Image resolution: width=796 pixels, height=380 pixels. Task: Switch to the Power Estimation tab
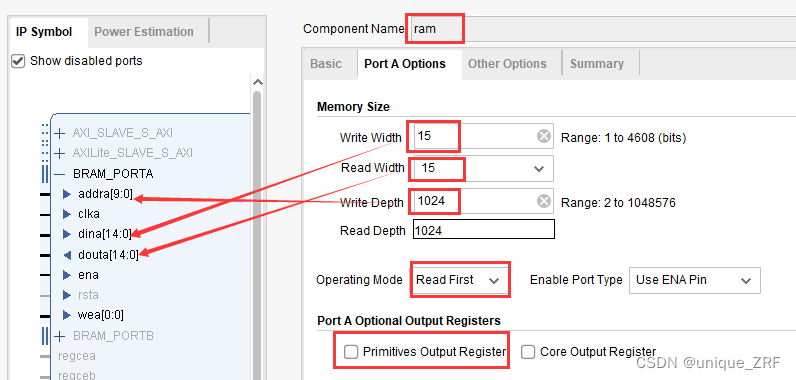pos(144,32)
